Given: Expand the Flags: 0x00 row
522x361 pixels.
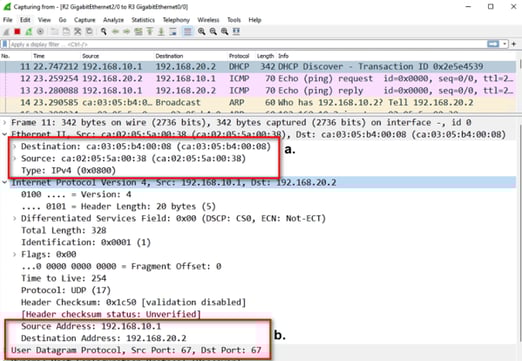Looking at the screenshot, I should click(x=15, y=255).
